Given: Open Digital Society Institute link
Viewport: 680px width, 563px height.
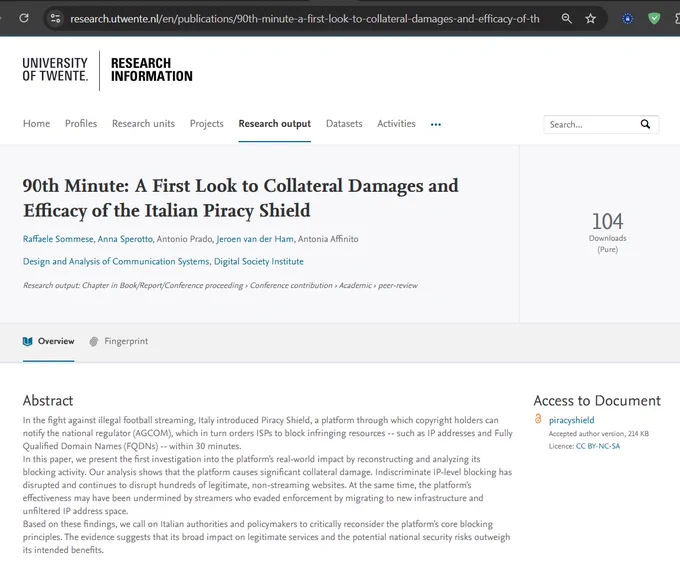Looking at the screenshot, I should 259,262.
